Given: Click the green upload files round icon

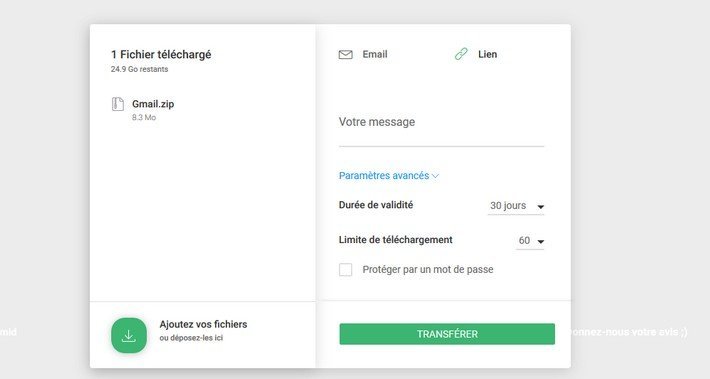Looking at the screenshot, I should click(129, 336).
